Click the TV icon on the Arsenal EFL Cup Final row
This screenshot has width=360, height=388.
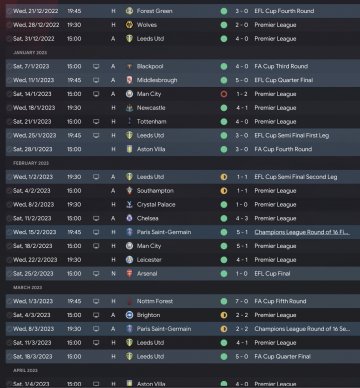pyautogui.click(x=96, y=274)
